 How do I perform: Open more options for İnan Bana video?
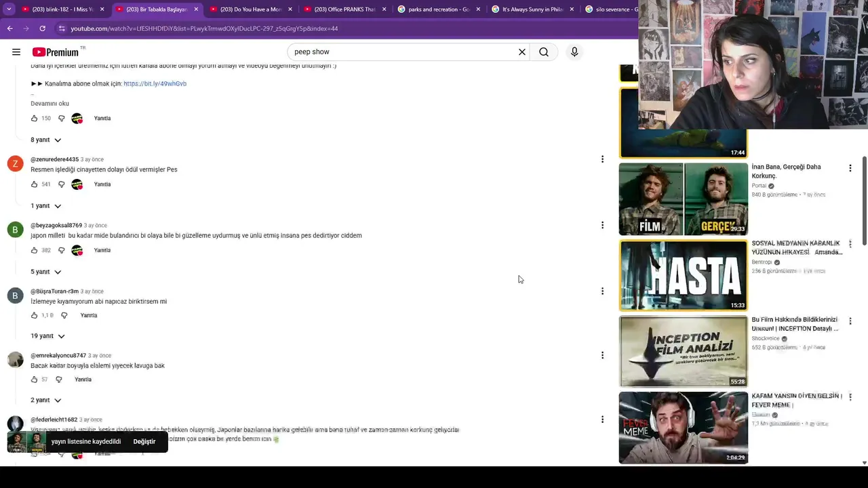pyautogui.click(x=850, y=168)
